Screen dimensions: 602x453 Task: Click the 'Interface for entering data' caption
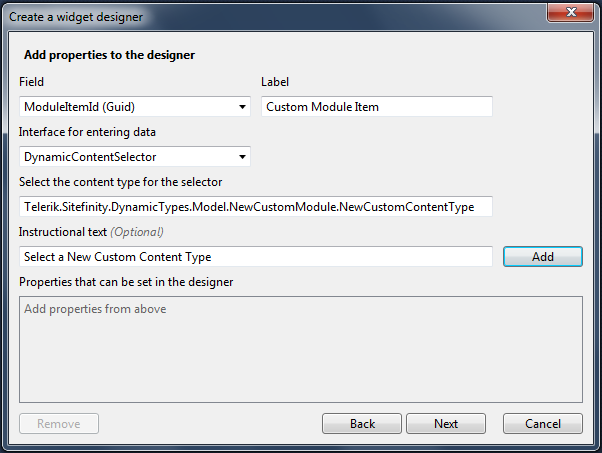point(87,132)
